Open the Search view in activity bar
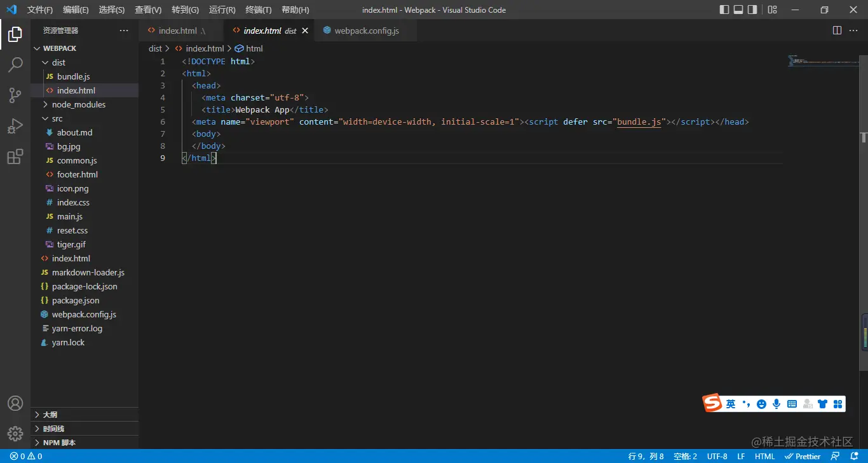 click(15, 65)
